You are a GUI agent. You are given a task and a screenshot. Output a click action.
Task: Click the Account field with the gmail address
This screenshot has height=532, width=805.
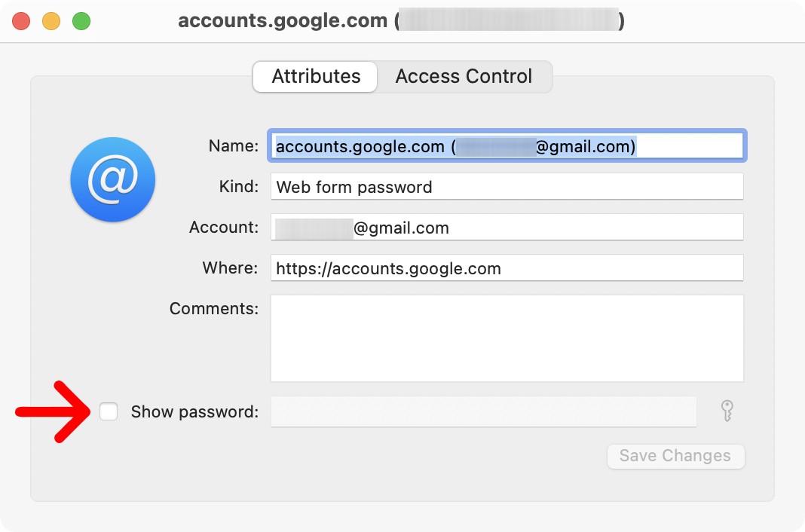click(x=507, y=228)
